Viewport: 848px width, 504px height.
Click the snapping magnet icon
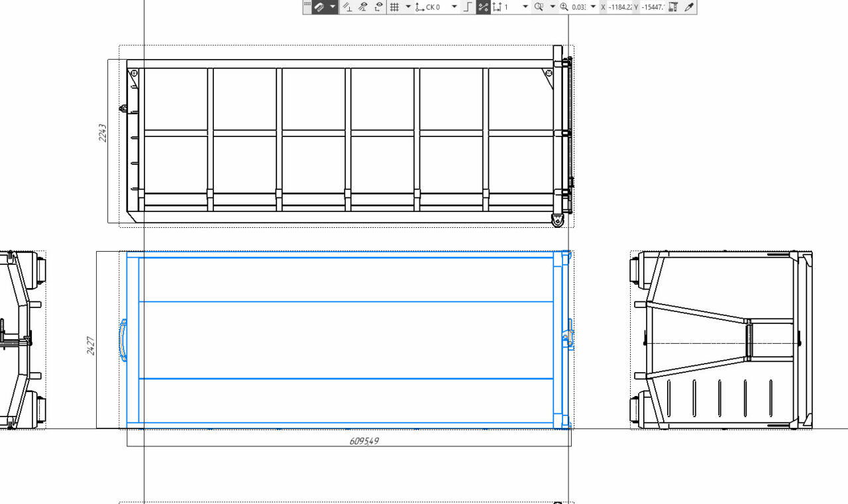pyautogui.click(x=319, y=7)
